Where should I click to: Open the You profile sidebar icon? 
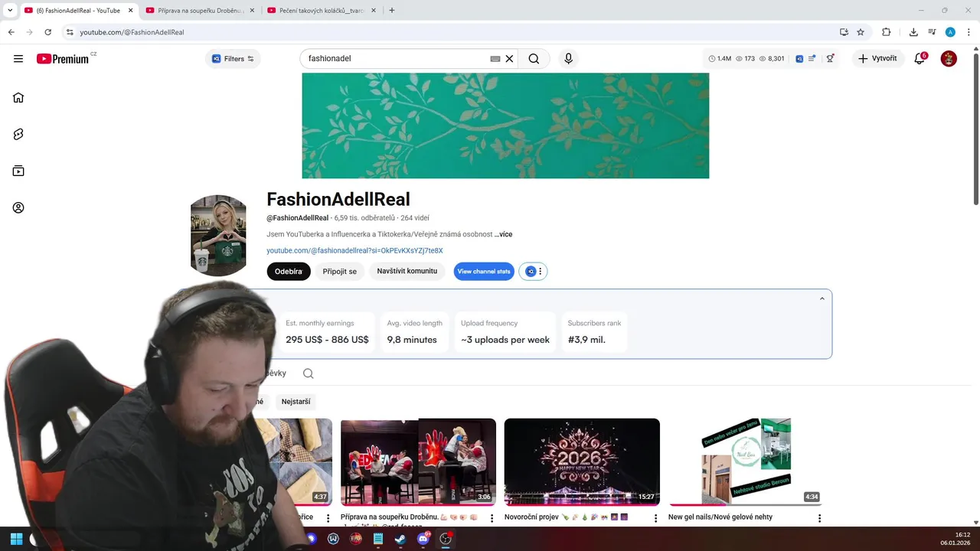pyautogui.click(x=18, y=207)
